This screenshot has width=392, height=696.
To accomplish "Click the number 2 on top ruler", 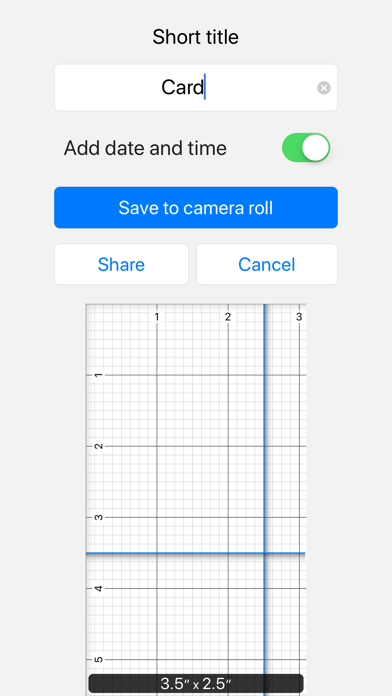I will coord(228,317).
